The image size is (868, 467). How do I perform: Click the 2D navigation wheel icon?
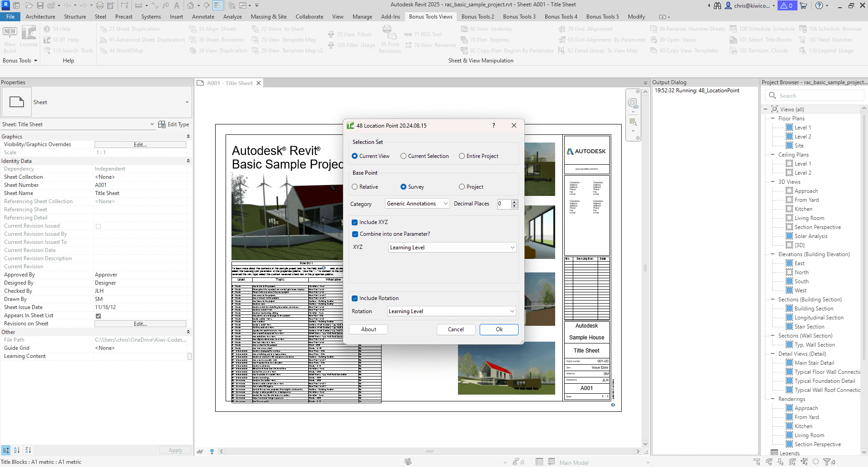[x=633, y=104]
